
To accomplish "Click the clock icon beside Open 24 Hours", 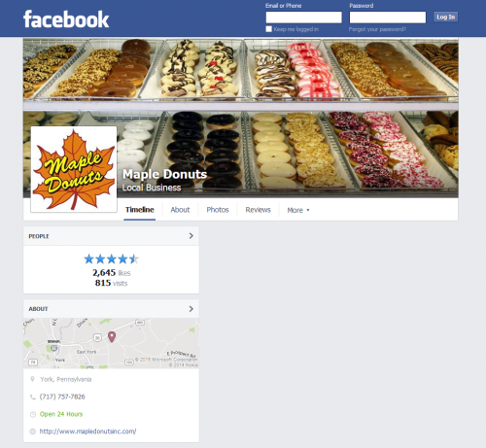I will [32, 414].
